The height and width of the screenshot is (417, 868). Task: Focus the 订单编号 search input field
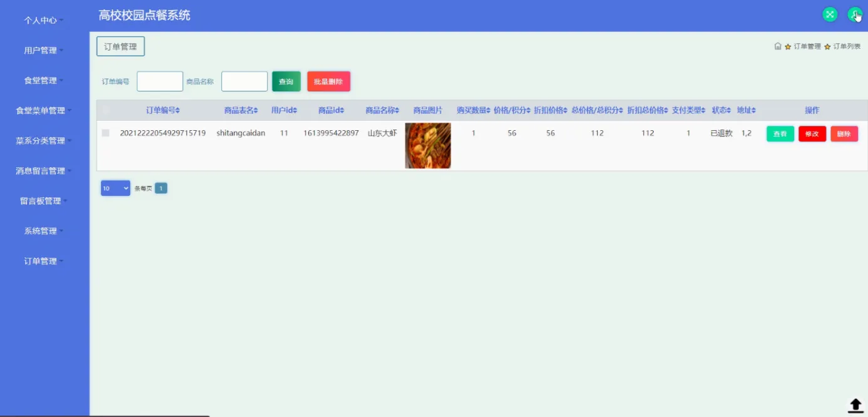[x=160, y=81]
